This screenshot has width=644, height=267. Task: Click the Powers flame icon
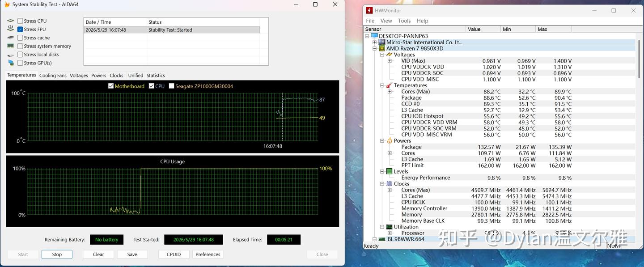click(x=389, y=140)
